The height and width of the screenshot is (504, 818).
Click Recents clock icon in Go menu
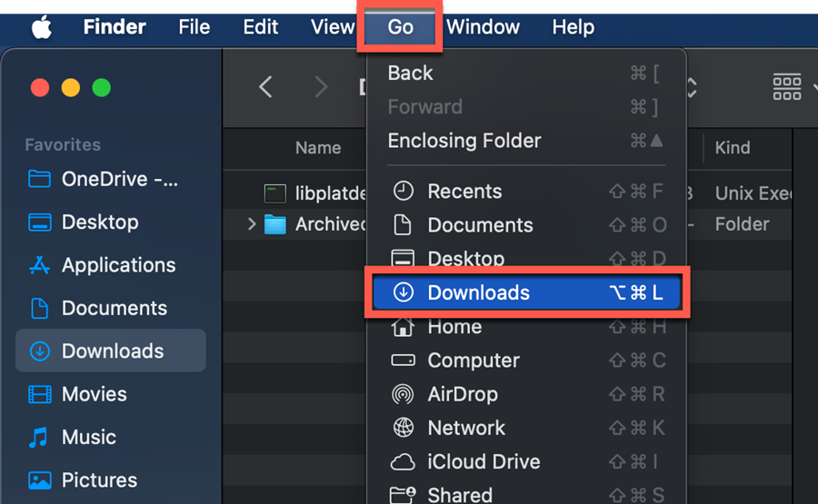click(403, 192)
